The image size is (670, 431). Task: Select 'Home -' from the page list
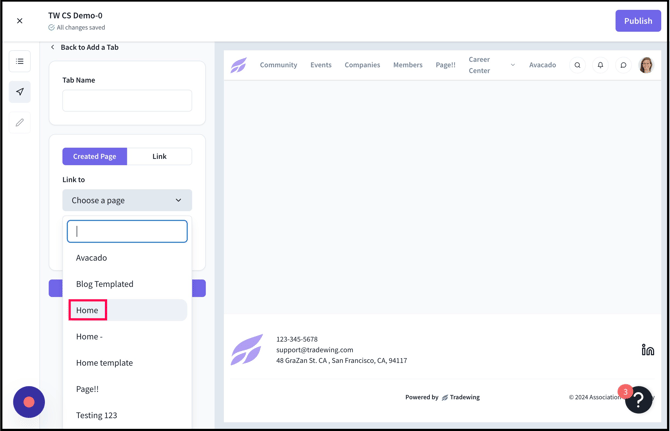click(x=127, y=337)
